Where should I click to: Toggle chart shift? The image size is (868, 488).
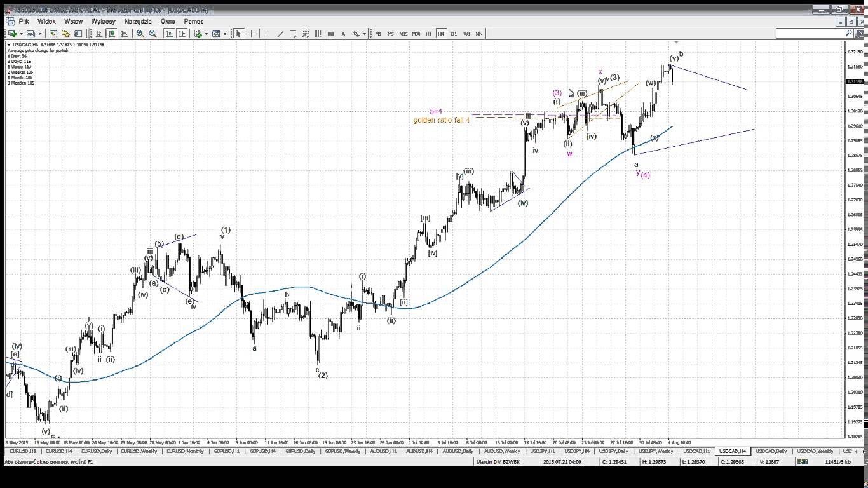coord(182,34)
